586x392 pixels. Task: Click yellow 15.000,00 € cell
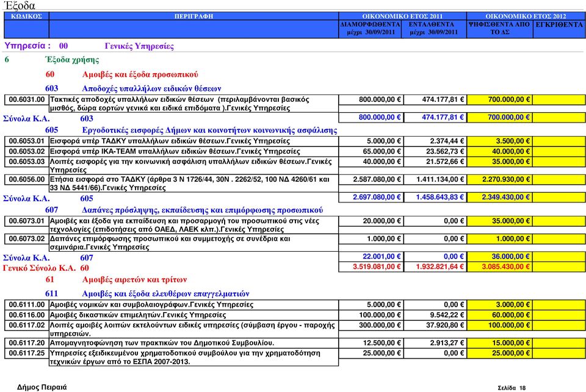500,343
